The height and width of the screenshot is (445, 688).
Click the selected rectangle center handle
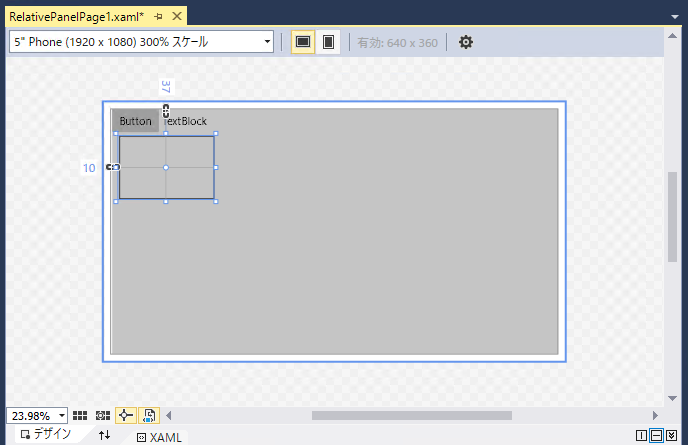click(166, 167)
